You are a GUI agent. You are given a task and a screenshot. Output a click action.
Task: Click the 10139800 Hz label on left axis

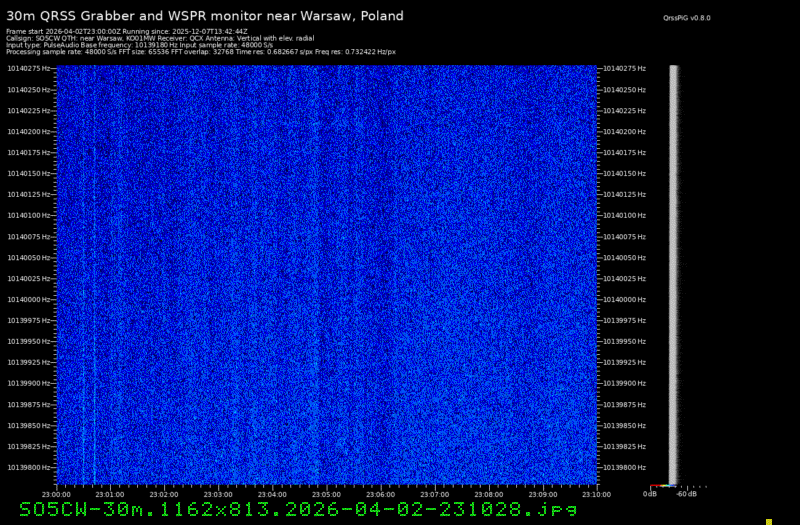click(28, 467)
